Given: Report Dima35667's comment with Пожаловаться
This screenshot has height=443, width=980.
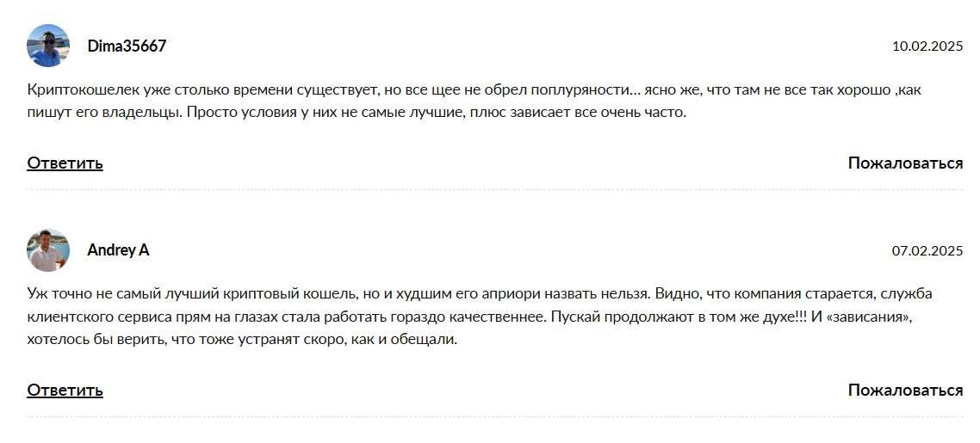Looking at the screenshot, I should [x=905, y=163].
